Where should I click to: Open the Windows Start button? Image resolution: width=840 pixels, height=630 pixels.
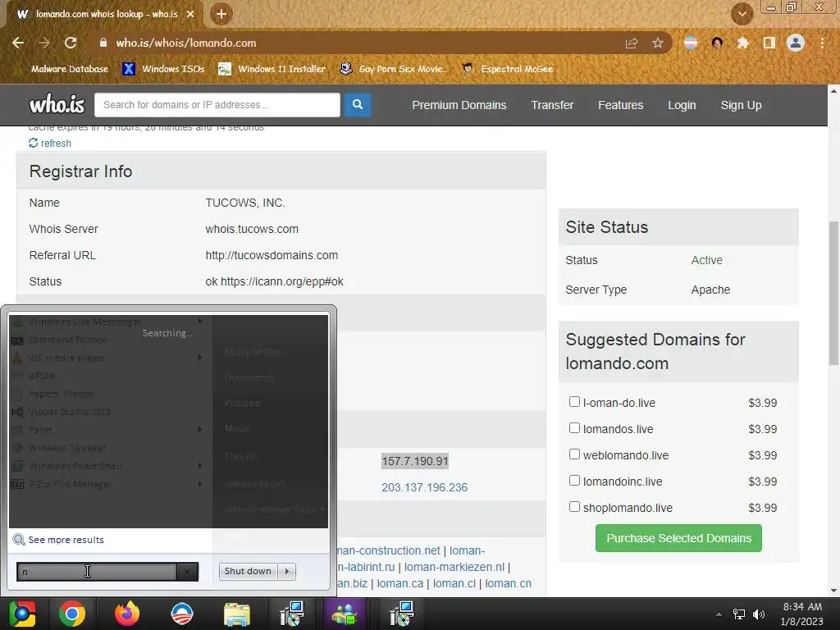coord(21,614)
